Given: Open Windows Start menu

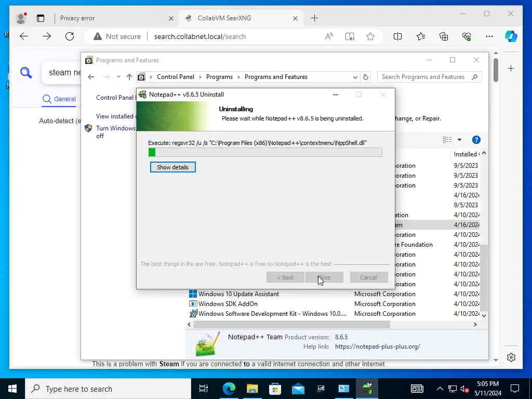Looking at the screenshot, I should [x=12, y=389].
